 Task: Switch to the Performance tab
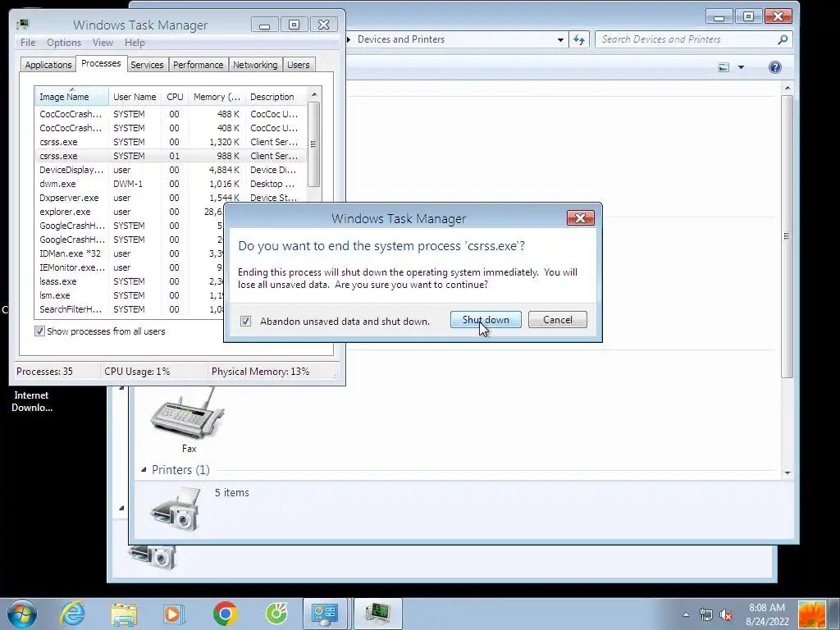[x=198, y=65]
